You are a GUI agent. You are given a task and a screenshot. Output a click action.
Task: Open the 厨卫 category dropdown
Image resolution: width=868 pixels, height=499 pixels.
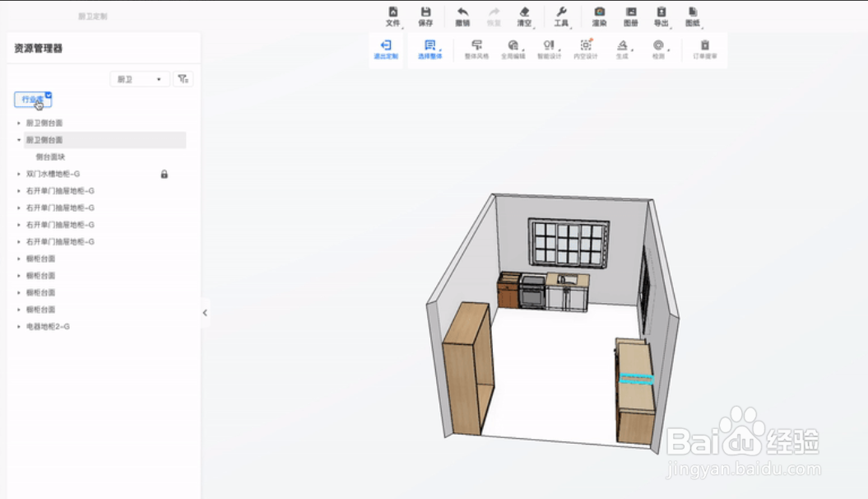(x=139, y=79)
